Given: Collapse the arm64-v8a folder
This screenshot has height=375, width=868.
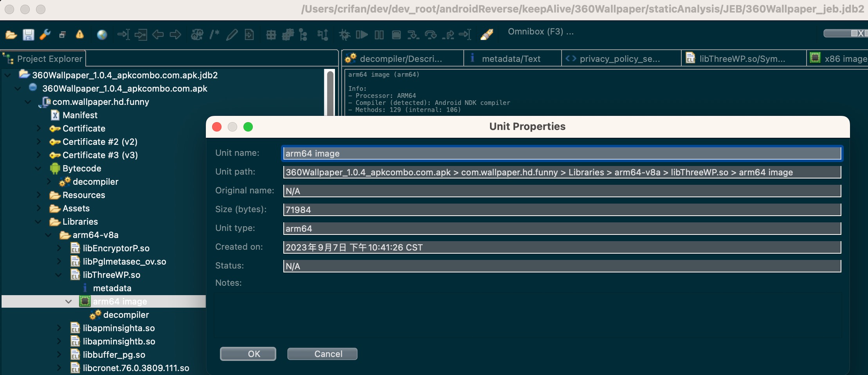Looking at the screenshot, I should [48, 235].
